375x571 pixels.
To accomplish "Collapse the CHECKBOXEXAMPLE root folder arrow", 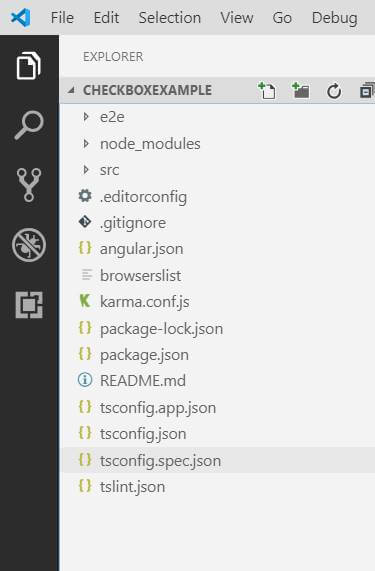I will click(71, 90).
